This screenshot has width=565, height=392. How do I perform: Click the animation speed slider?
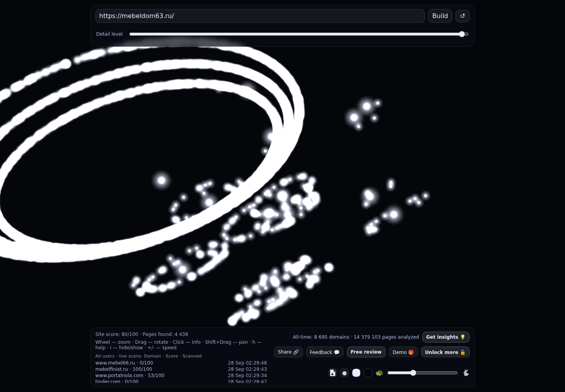tap(423, 373)
